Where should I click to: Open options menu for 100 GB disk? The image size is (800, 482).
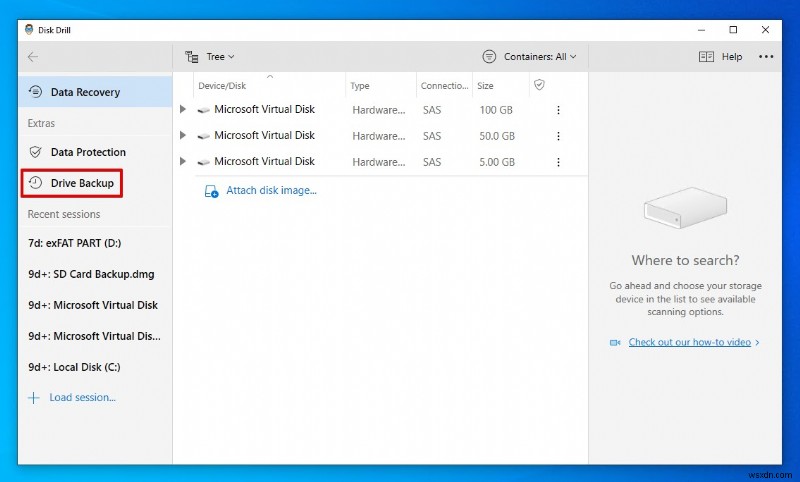[x=558, y=110]
